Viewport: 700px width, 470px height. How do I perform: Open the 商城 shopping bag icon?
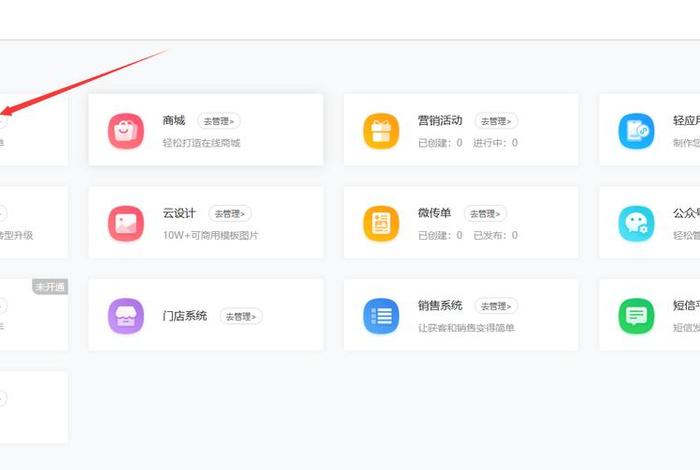point(126,131)
